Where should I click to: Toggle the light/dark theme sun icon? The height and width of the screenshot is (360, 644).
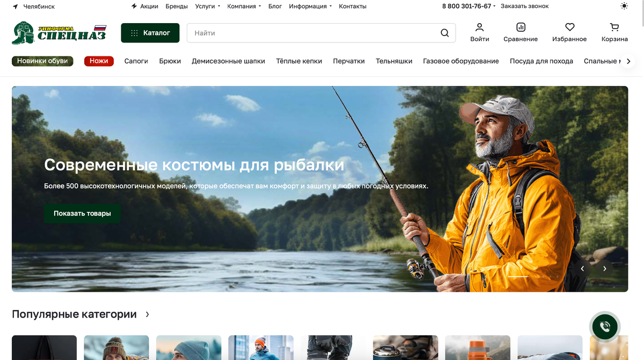pyautogui.click(x=624, y=6)
